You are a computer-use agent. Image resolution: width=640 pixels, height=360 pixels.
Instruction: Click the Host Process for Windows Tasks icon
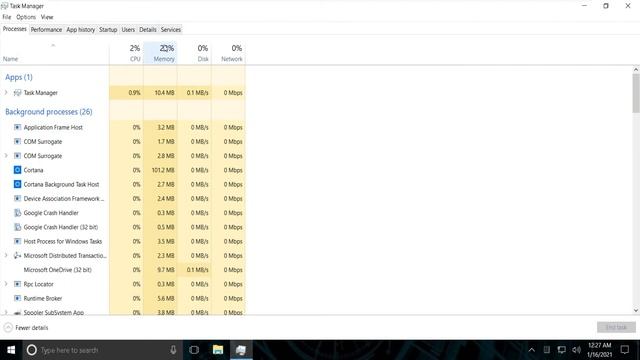click(x=17, y=241)
